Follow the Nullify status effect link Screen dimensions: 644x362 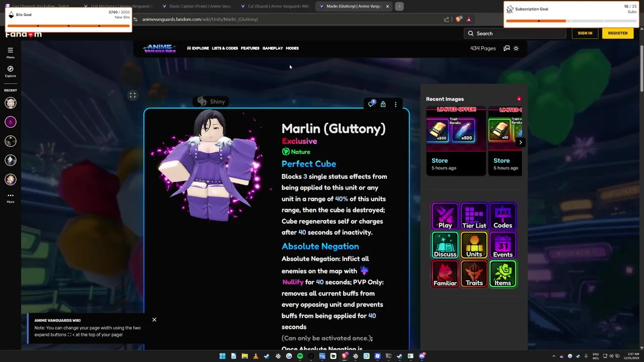tap(293, 282)
